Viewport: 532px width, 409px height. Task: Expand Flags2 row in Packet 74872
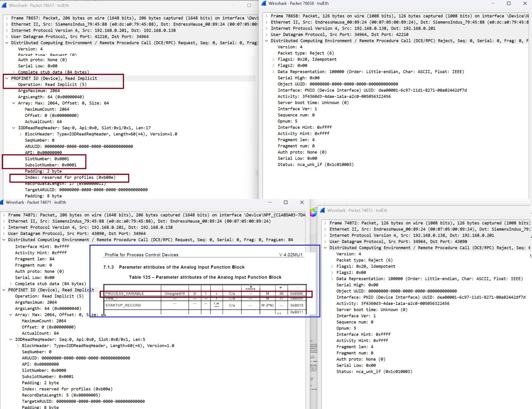tap(332, 272)
